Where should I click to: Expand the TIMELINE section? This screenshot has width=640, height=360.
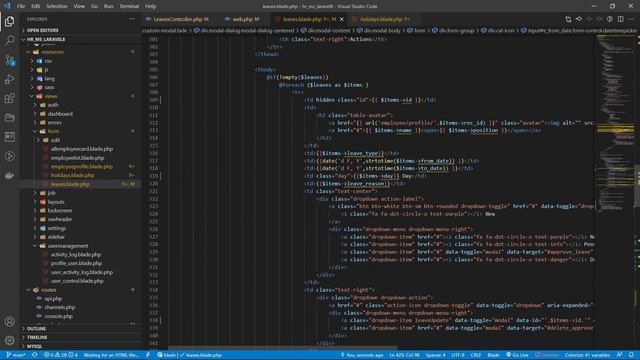pos(80,338)
